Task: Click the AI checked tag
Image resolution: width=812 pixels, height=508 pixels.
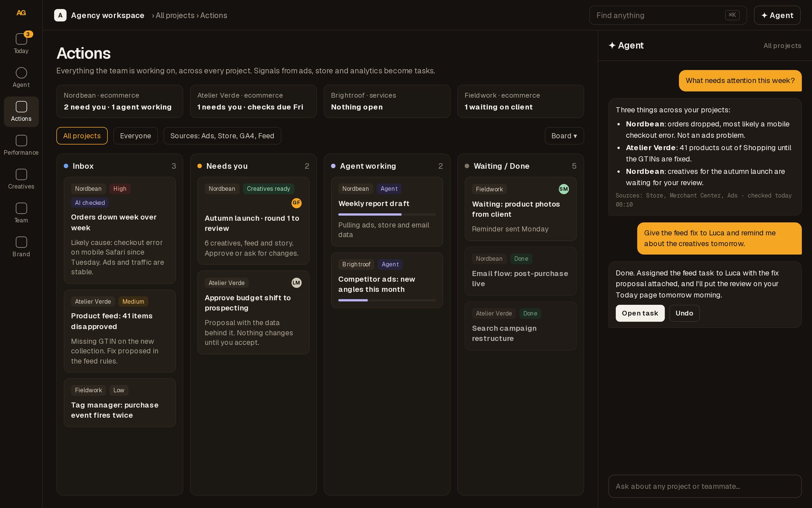Action: pyautogui.click(x=90, y=203)
